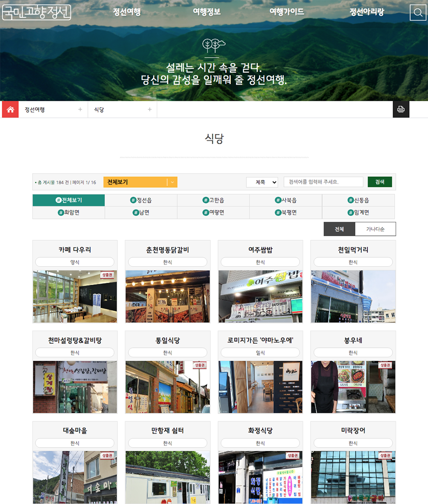The image size is (428, 504).
Task: Click the printer icon button
Action: click(401, 110)
